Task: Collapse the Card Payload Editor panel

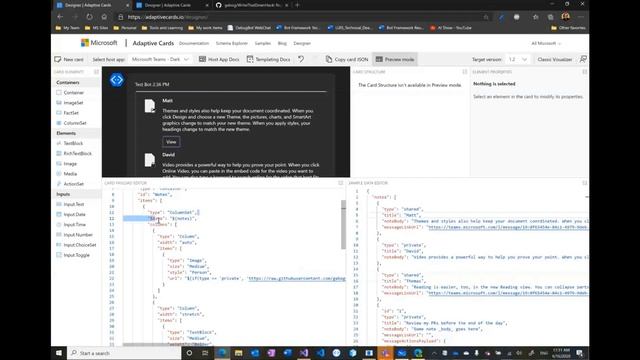Action: 341,183
